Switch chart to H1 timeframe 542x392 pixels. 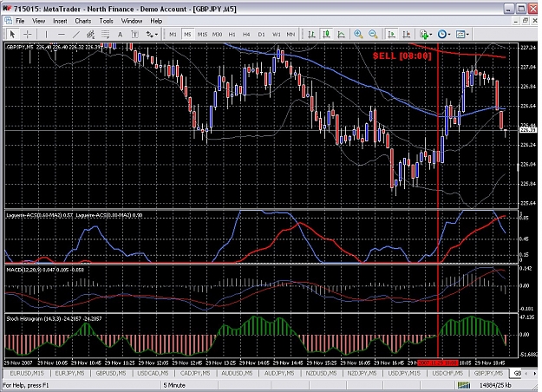coord(232,34)
